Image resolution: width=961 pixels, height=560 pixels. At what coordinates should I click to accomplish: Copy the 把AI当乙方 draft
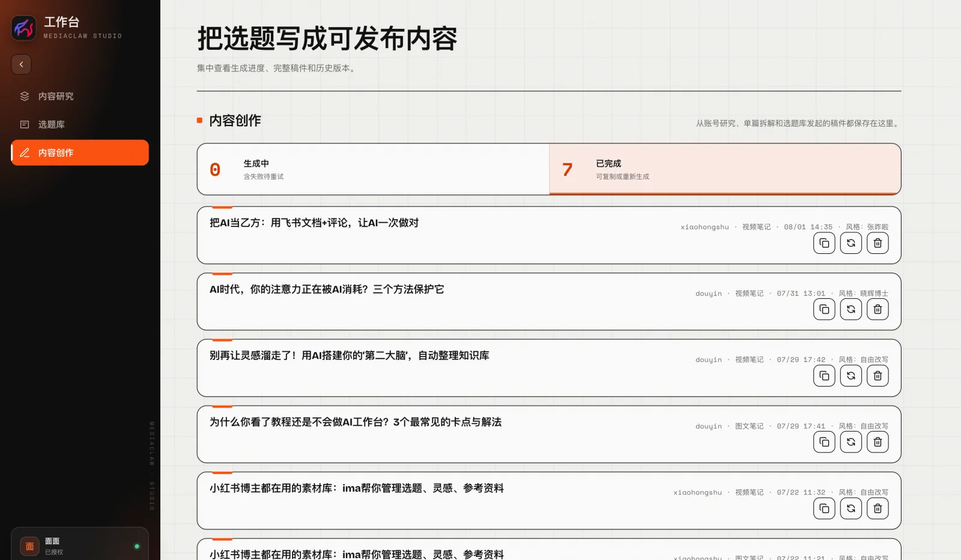pos(824,243)
